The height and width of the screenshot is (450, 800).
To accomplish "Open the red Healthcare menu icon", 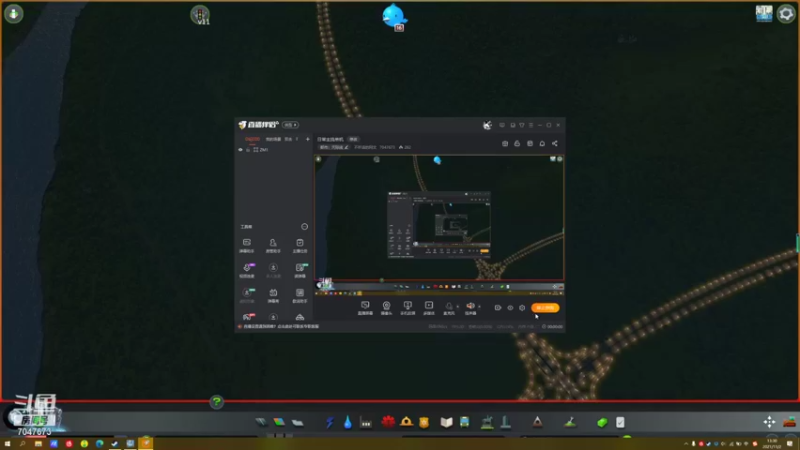I will (x=388, y=422).
